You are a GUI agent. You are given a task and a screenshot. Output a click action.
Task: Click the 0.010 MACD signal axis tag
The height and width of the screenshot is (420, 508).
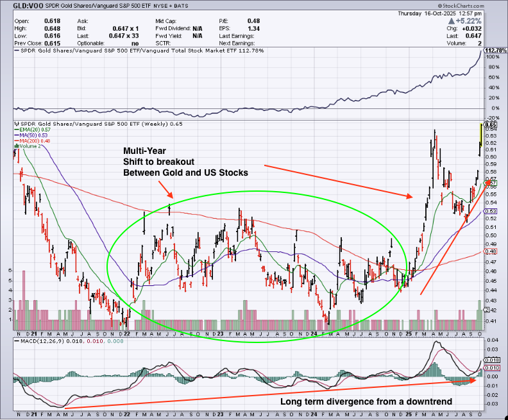(493, 368)
